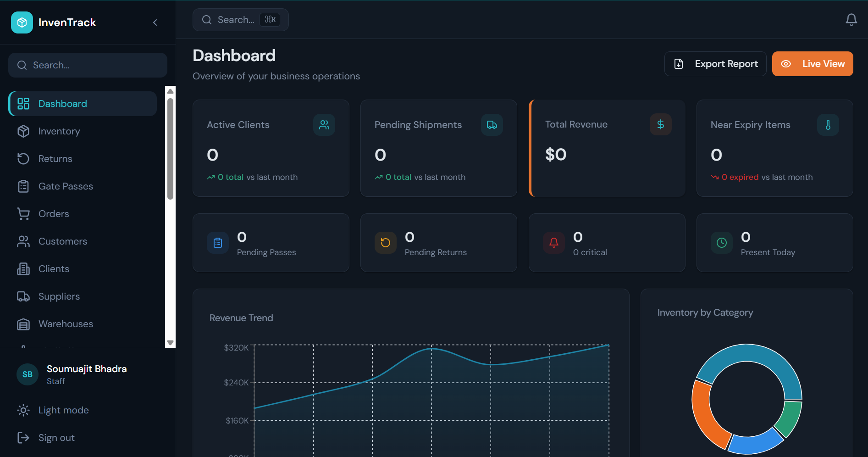Screen dimensions: 868x457
Task: Open the Suppliers page
Action: point(58,296)
